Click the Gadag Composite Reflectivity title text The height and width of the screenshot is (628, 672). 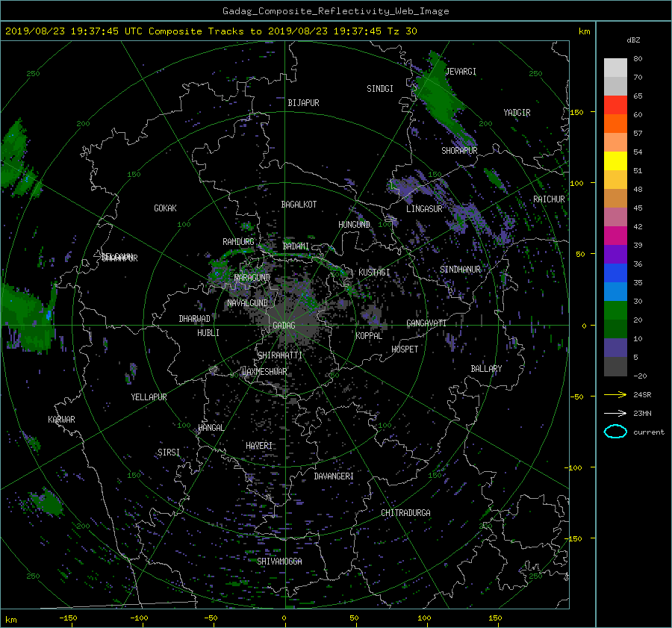(335, 10)
